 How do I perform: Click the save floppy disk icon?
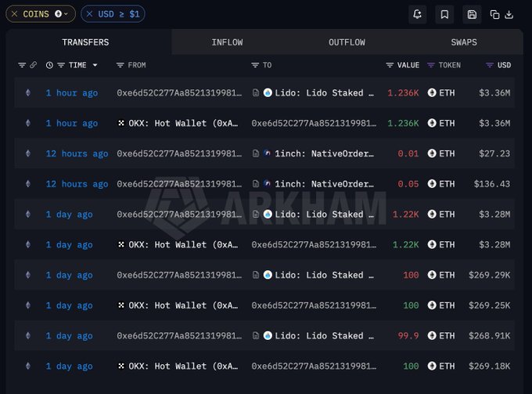tap(472, 14)
